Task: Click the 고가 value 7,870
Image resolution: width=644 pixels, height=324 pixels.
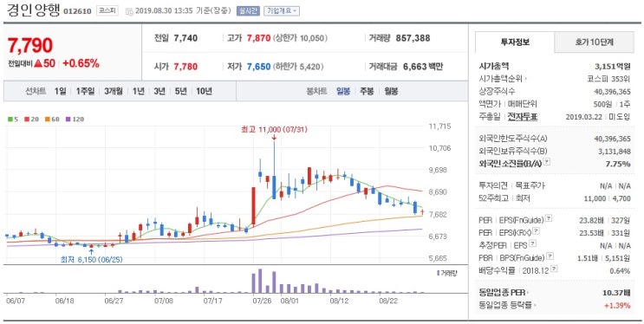Action: [x=259, y=38]
